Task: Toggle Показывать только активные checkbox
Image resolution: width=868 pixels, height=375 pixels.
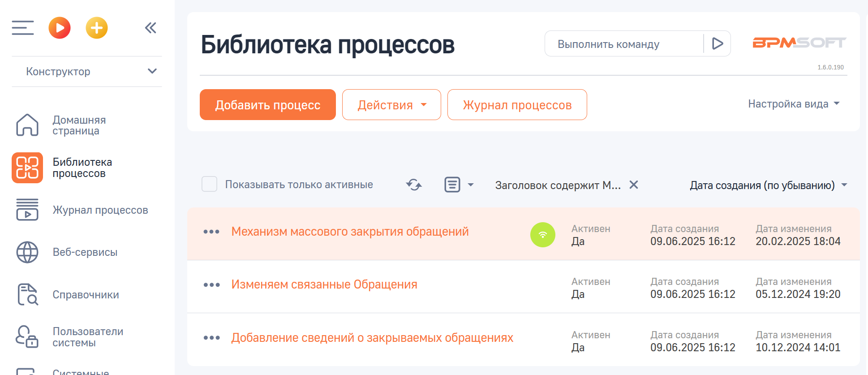Action: pos(209,184)
